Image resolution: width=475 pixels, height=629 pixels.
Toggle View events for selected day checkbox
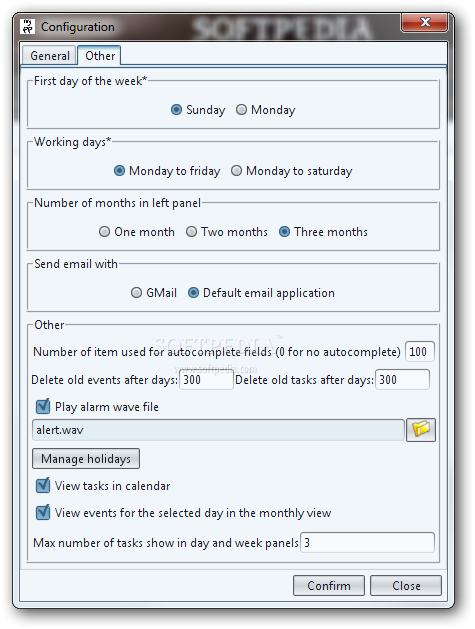pos(43,512)
